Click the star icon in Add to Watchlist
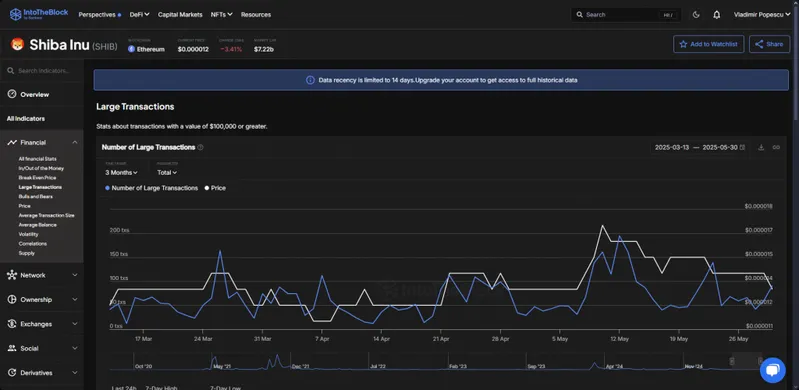Viewport: 799px width, 390px height. pyautogui.click(x=683, y=44)
